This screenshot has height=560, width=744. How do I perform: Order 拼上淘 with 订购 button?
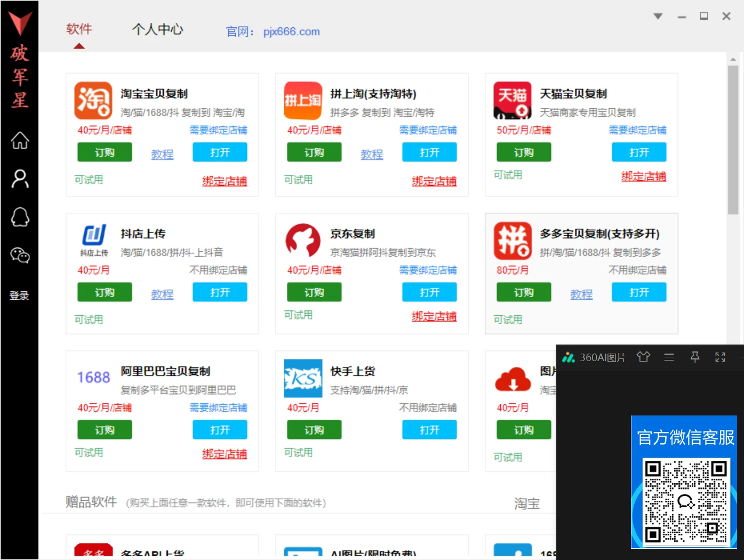point(314,153)
